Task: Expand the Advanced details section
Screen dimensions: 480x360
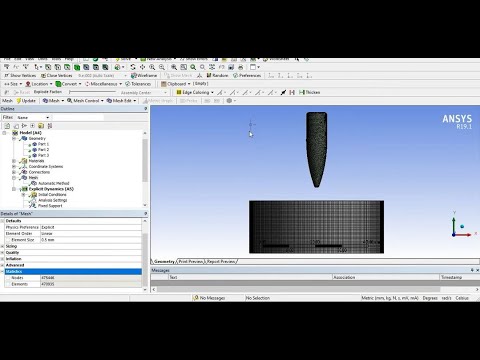Action: coord(3,265)
